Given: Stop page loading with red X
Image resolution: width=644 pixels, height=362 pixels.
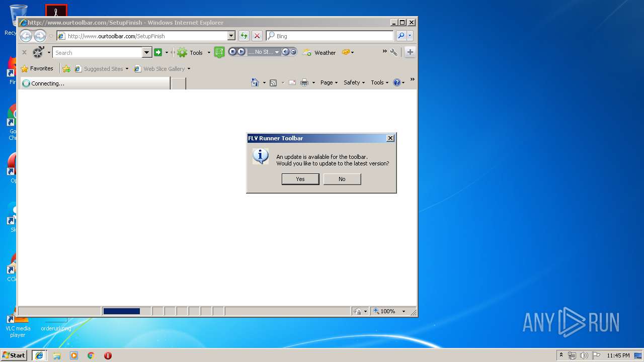Looking at the screenshot, I should tap(257, 36).
